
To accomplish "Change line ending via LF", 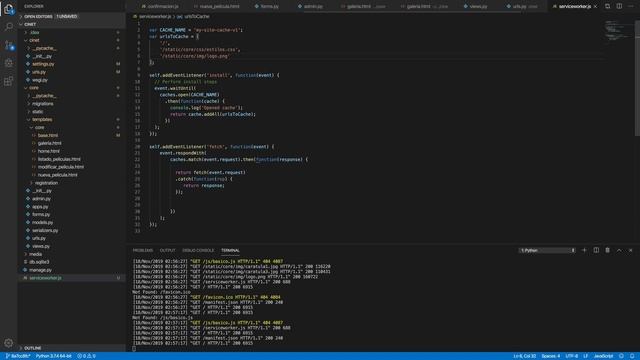I will (585, 356).
